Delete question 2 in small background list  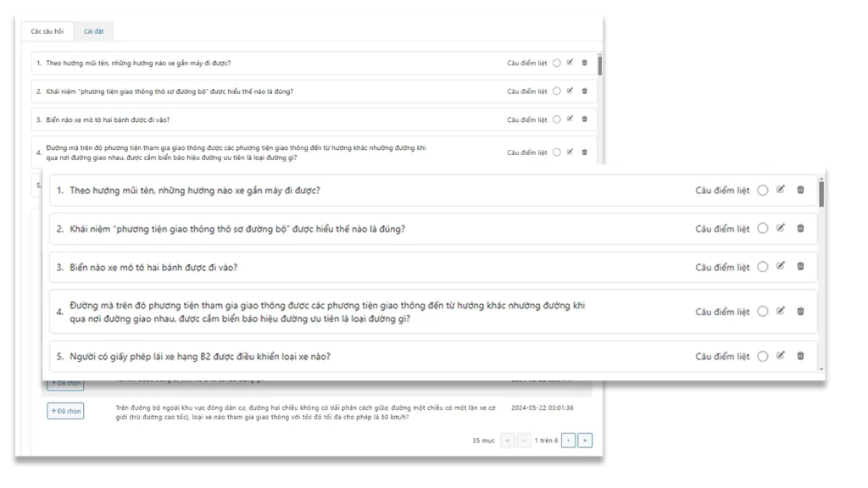[x=584, y=91]
